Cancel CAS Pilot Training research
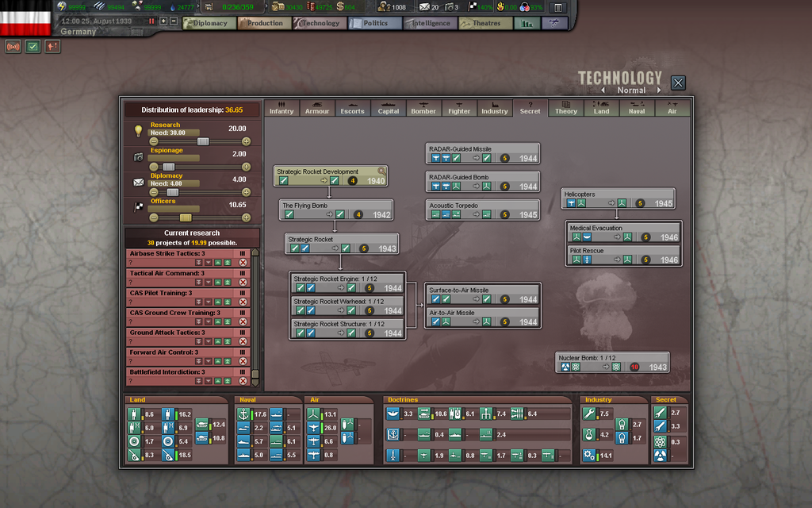The image size is (812, 508). pyautogui.click(x=243, y=302)
